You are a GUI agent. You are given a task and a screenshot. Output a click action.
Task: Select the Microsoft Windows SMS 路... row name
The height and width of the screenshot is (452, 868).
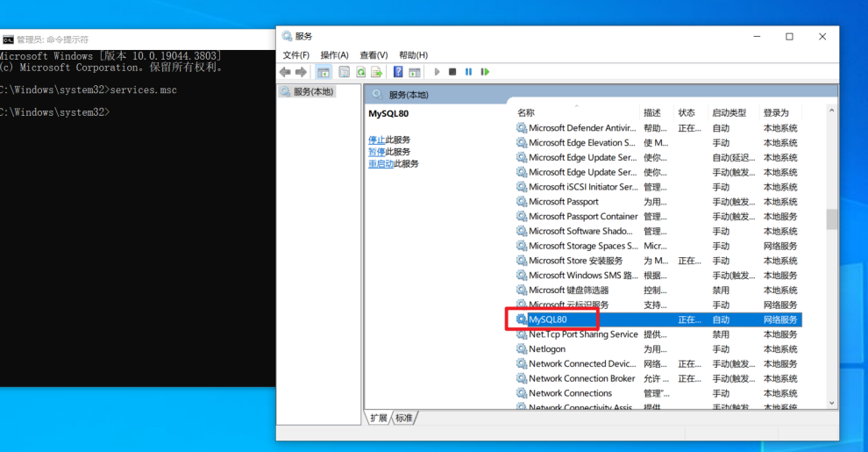583,276
